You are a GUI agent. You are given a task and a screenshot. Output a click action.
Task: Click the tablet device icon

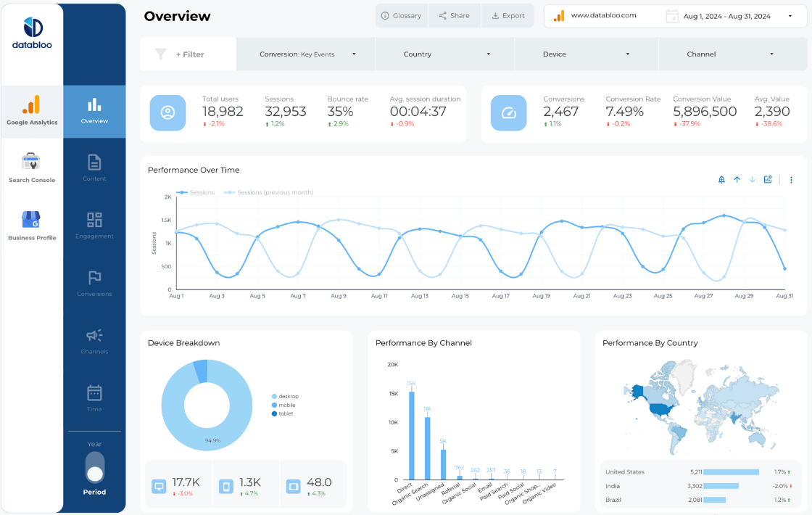click(x=293, y=487)
